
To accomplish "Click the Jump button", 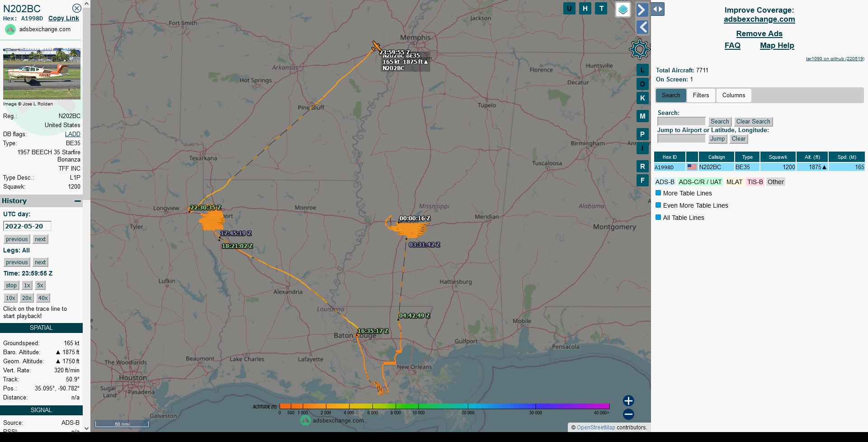I will click(x=717, y=139).
